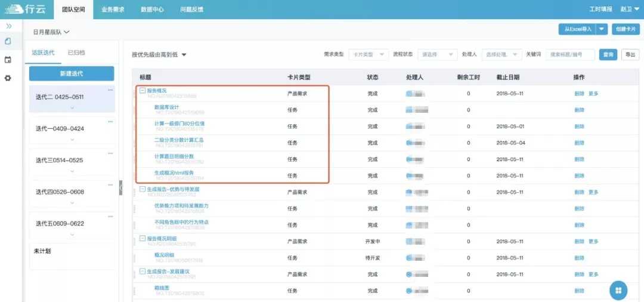
Task: Open the calendar icon in left sidebar
Action: click(8, 60)
